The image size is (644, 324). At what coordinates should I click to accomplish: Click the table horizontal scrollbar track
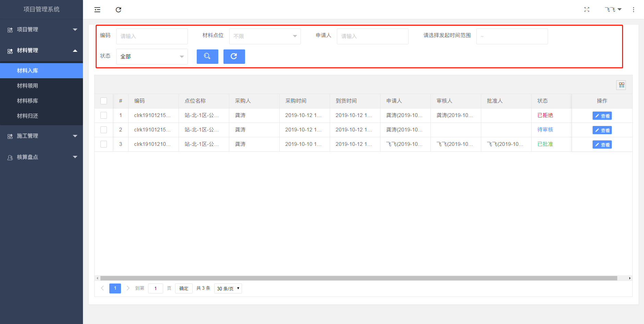click(x=359, y=278)
